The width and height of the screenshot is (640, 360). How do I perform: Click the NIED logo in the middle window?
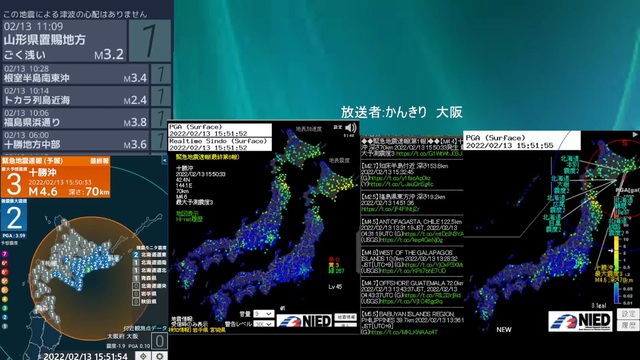[304, 321]
